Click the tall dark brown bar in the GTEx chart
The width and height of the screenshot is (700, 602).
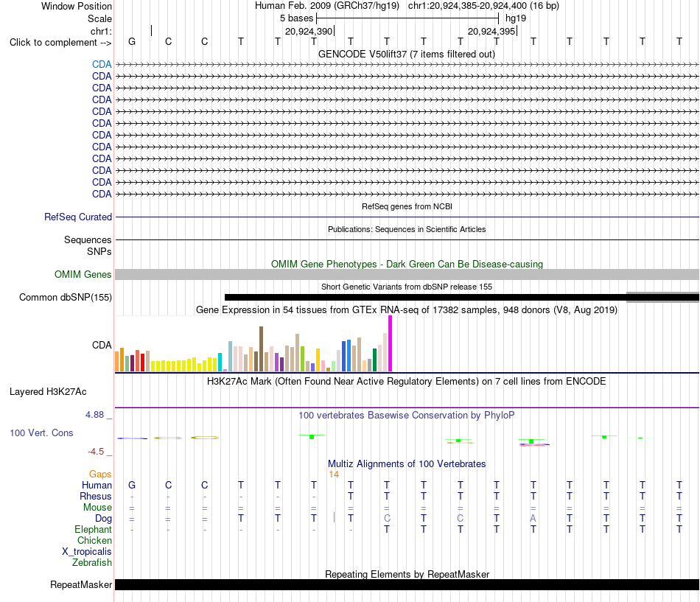click(x=261, y=349)
